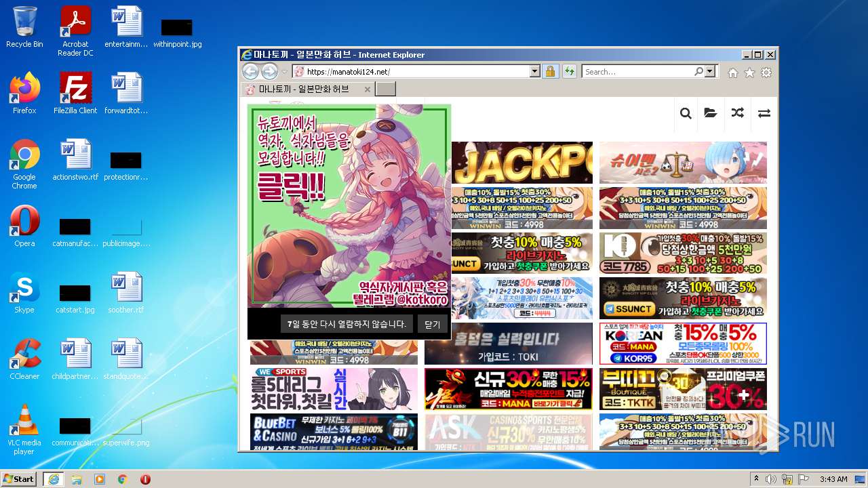Click the network icon in system tray
Viewport: 868px width, 488px height.
point(787,479)
